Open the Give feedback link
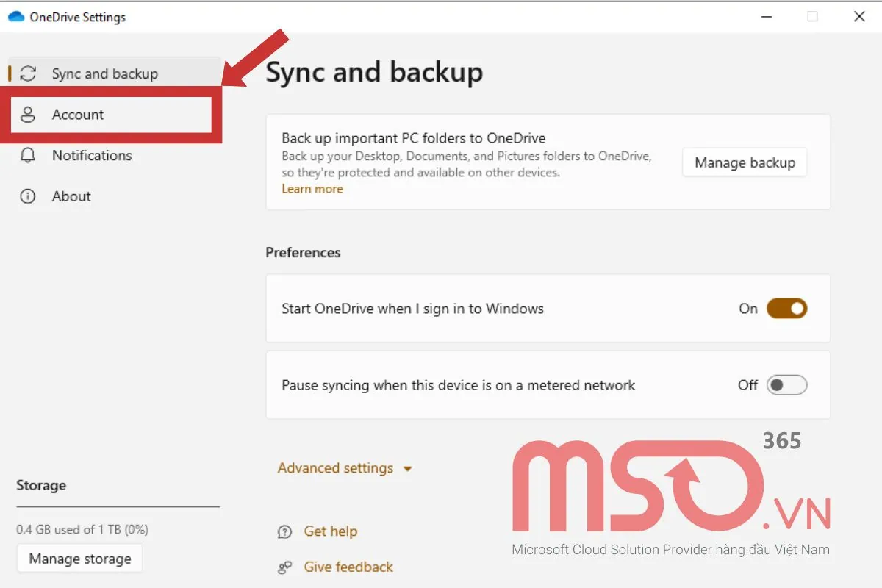This screenshot has height=588, width=882. click(x=348, y=567)
